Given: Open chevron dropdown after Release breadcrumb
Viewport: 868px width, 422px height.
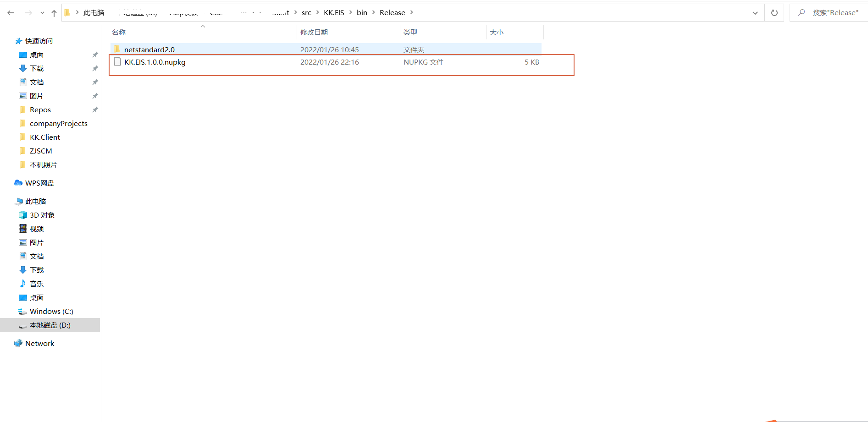Looking at the screenshot, I should tap(412, 12).
